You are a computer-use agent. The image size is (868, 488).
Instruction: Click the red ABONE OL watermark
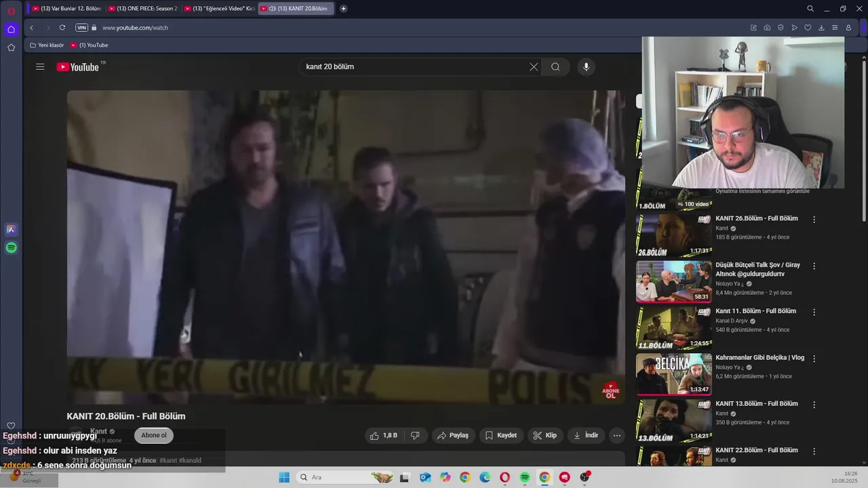tap(610, 390)
